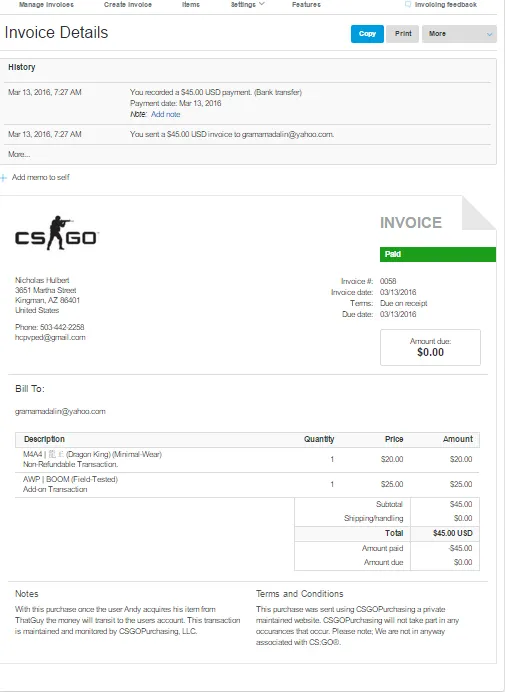505x692 pixels.
Task: Click the CS:GO logo on the invoice
Action: tap(57, 233)
